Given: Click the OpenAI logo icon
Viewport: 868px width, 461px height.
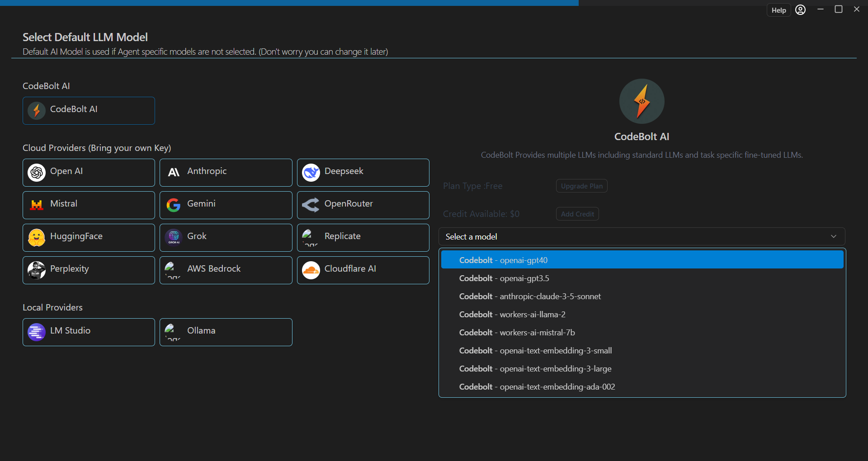Looking at the screenshot, I should pos(37,172).
